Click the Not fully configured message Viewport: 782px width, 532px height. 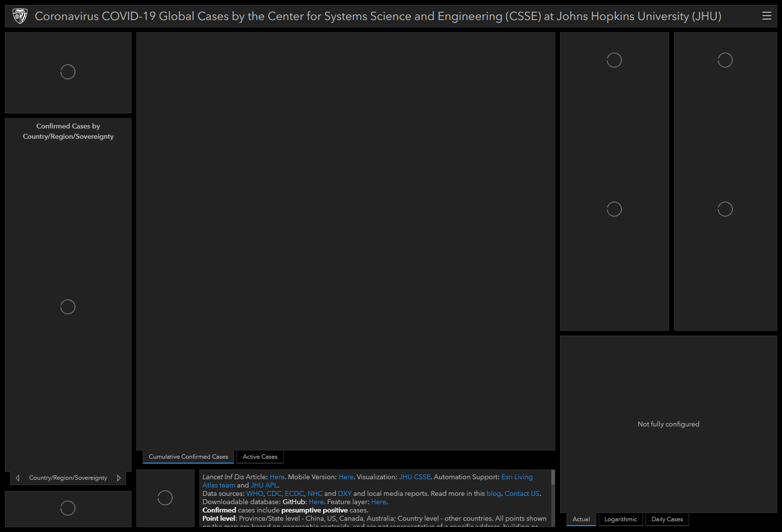(x=668, y=424)
